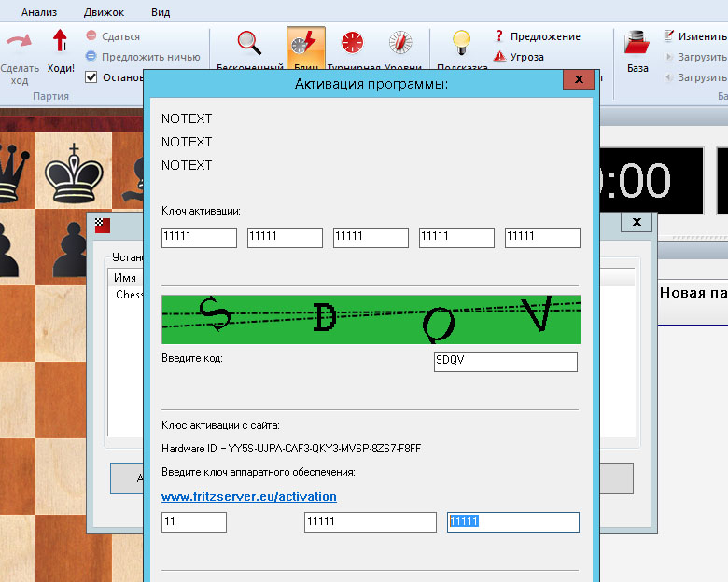The image size is (728, 582).
Task: Open the levels compass icon
Action: pyautogui.click(x=400, y=43)
